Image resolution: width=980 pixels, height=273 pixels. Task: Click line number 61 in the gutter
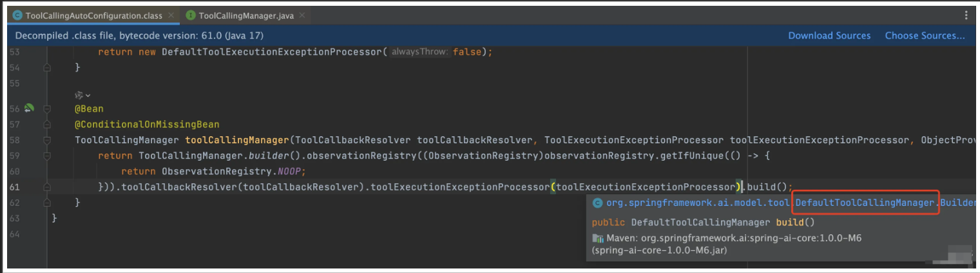pos(15,187)
